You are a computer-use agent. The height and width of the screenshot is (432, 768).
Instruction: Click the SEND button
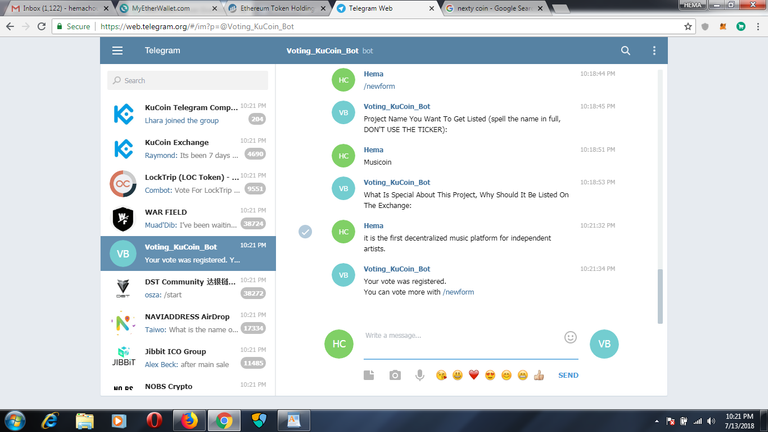coord(568,375)
